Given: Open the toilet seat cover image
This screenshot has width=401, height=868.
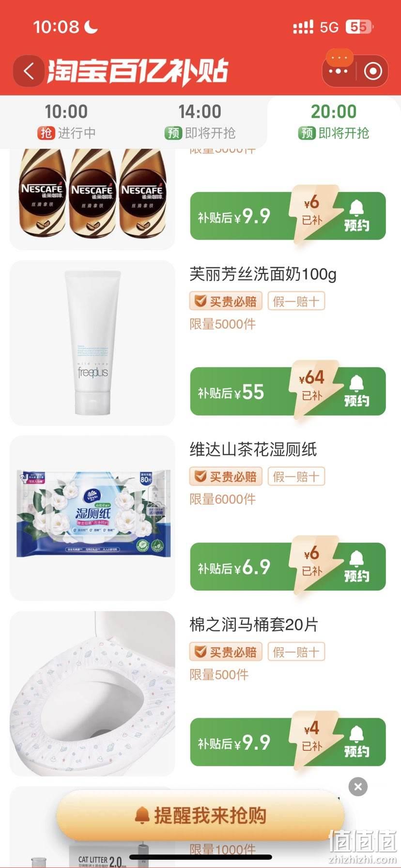Looking at the screenshot, I should click(93, 694).
